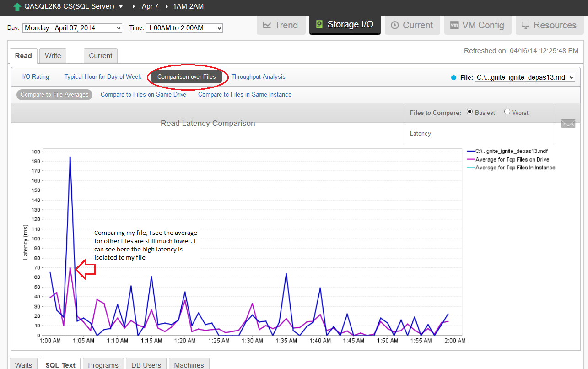Click the Refreshed on timestamp text
The width and height of the screenshot is (588, 369).
[x=521, y=51]
